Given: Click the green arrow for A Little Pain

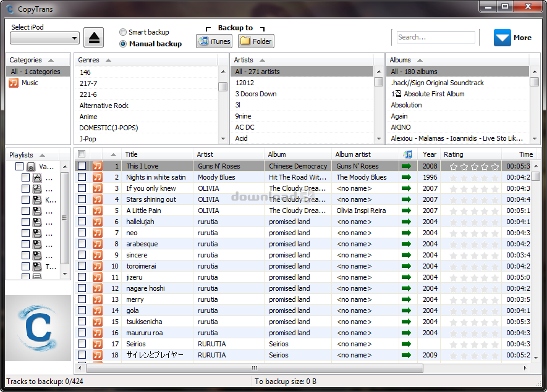Looking at the screenshot, I should (x=407, y=211).
